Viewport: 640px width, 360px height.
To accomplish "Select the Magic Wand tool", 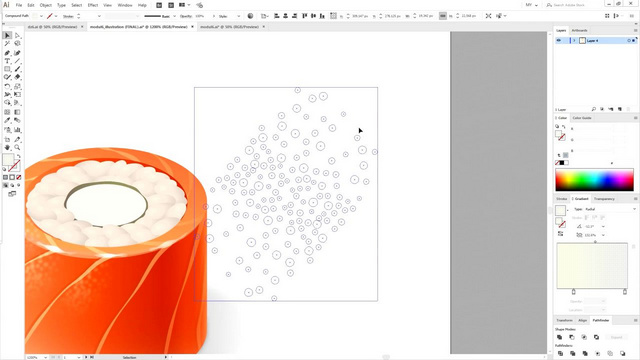I will coord(7,43).
